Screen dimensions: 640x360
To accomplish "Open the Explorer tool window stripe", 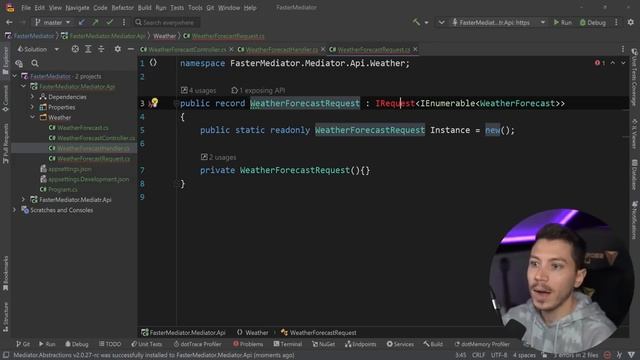I will [x=5, y=61].
